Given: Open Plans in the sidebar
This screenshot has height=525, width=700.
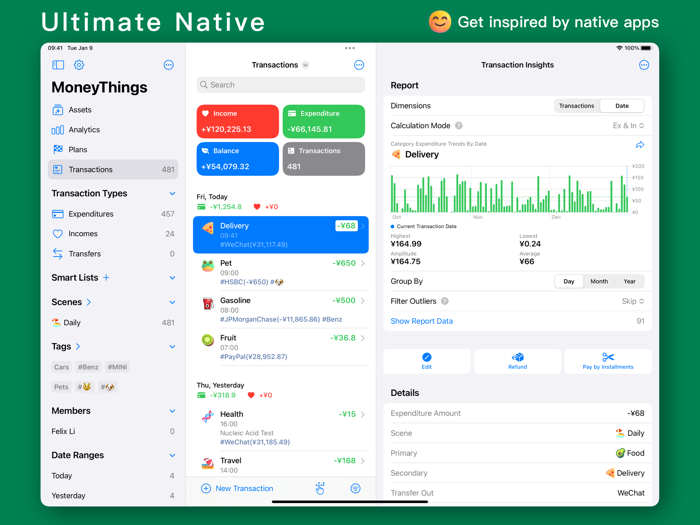Looking at the screenshot, I should pos(113,150).
